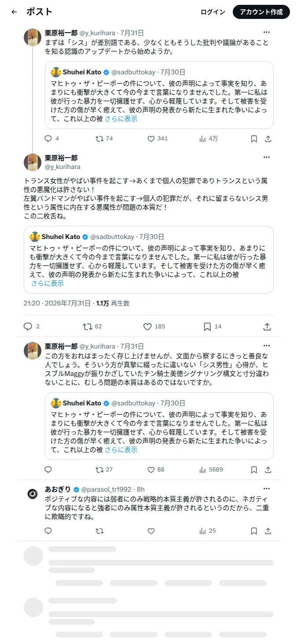Open more options on the あおぎり reply
Viewport: 297px width, 644px height.
tap(267, 489)
